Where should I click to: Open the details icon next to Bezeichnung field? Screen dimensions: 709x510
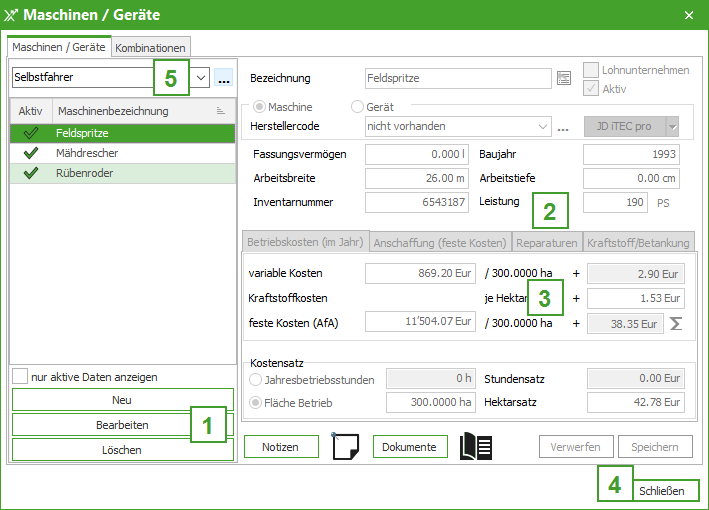(564, 78)
